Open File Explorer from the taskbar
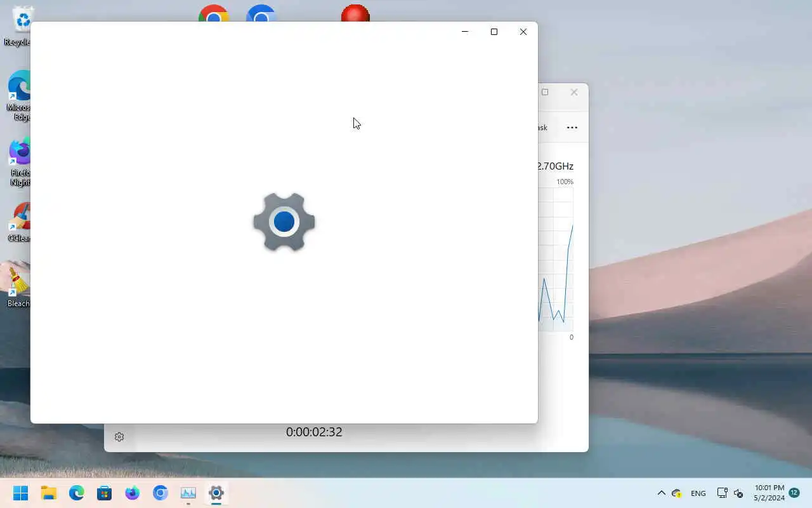 [49, 493]
